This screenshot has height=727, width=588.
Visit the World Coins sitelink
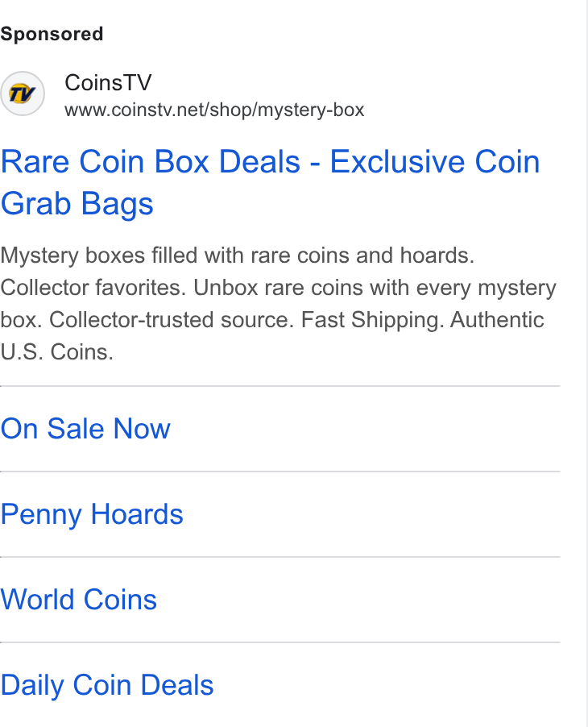tap(78, 600)
